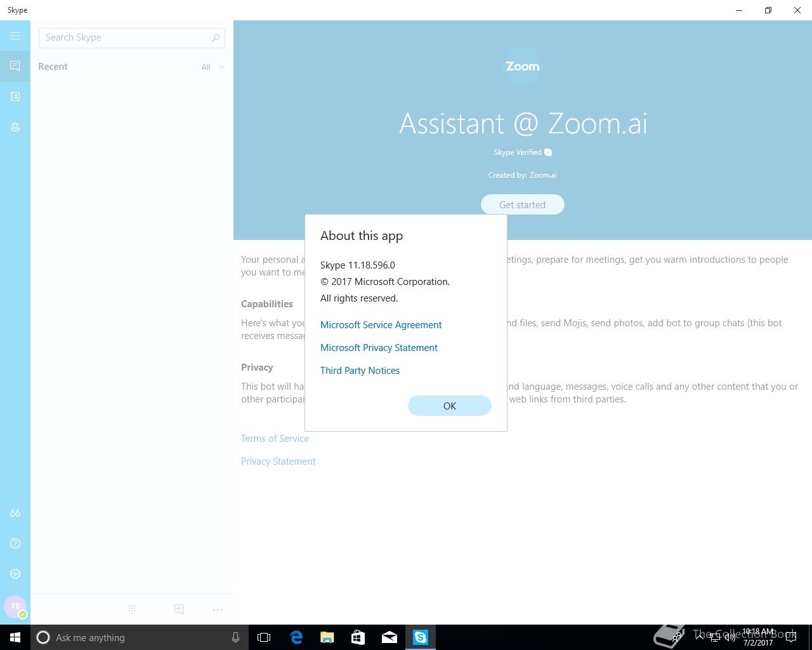Open the Action Center notifications icon

coord(791,637)
